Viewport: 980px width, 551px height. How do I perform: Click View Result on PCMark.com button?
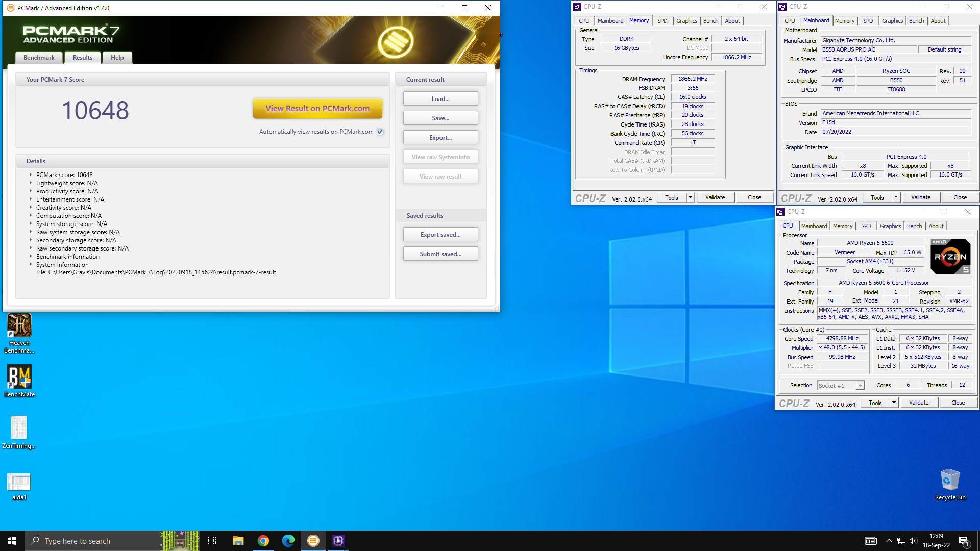[317, 108]
